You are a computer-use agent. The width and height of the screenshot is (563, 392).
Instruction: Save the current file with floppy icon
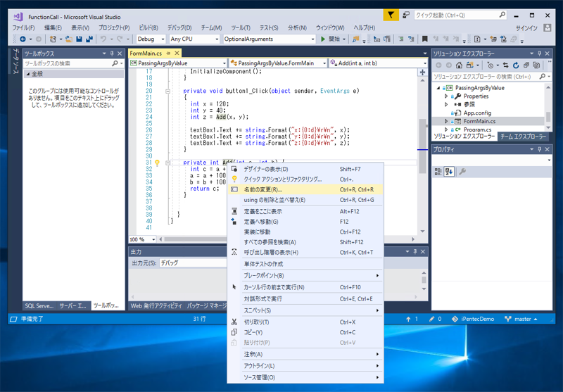pos(79,39)
